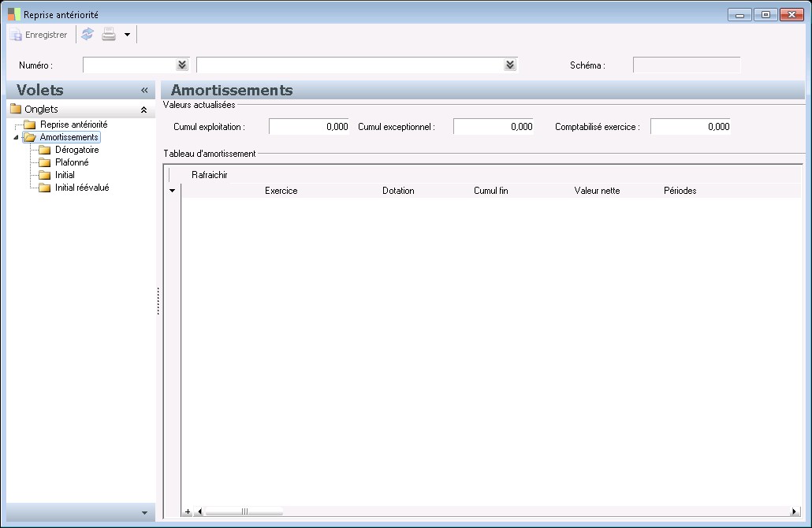Click the vertical splitter grip handle
Screen dimensions: 812x528
pos(158,301)
